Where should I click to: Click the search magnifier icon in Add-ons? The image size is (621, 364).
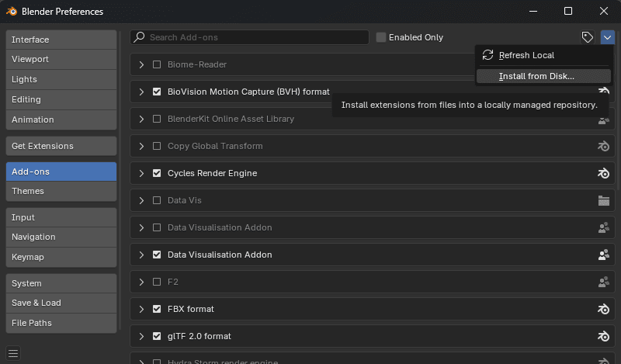point(139,37)
